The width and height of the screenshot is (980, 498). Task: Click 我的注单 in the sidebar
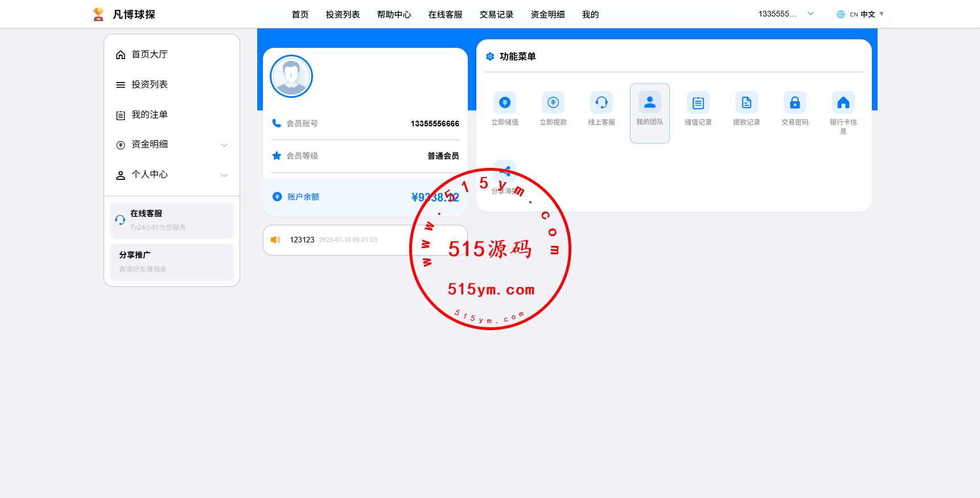tap(149, 115)
